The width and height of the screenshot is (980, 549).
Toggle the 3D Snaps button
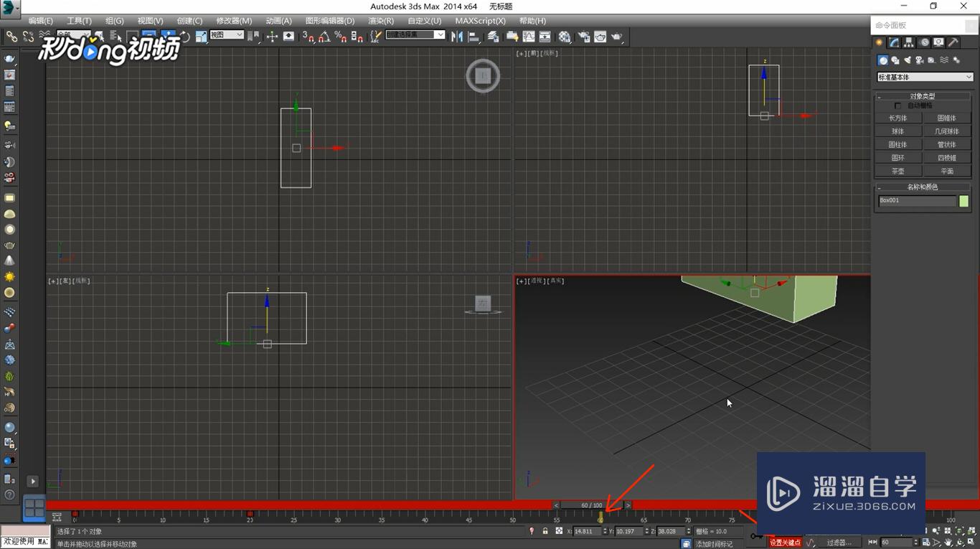(x=308, y=36)
